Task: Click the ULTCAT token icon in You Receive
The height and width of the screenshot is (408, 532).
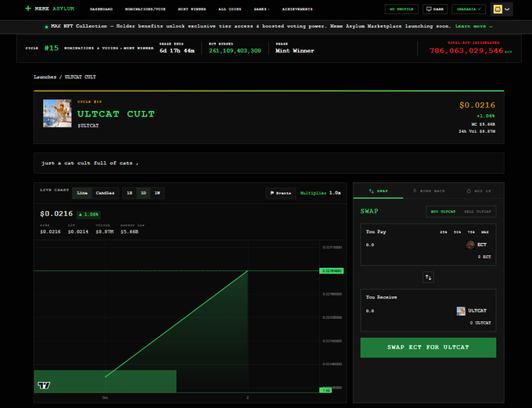Action: coord(461,311)
